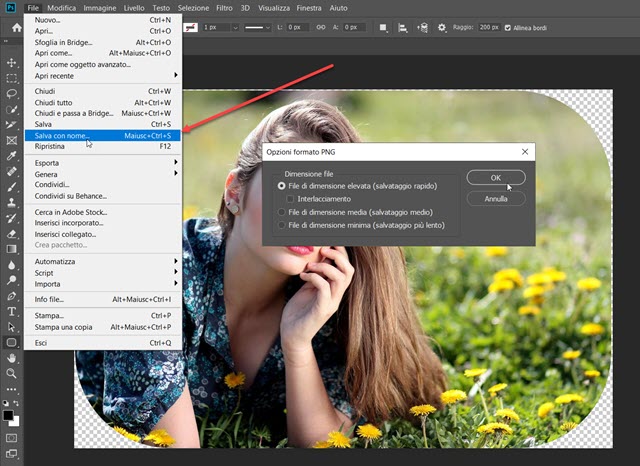Select the Brush tool
The height and width of the screenshot is (466, 640).
(x=11, y=187)
